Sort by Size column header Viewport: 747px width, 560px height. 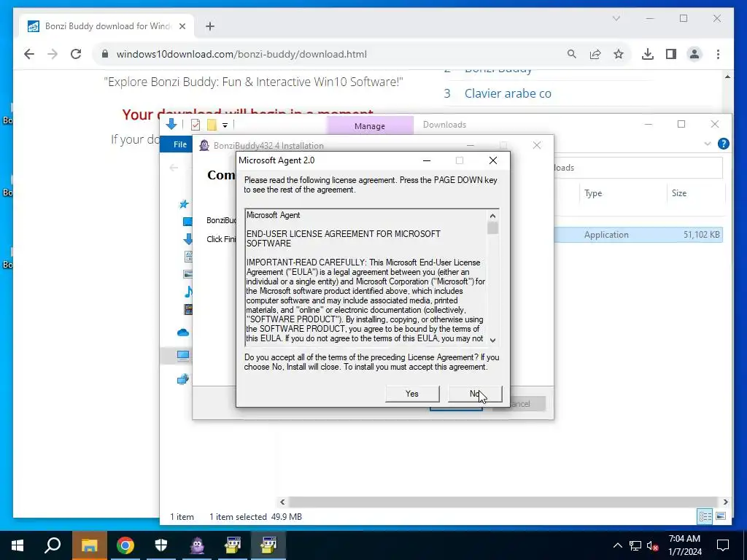[x=679, y=192]
